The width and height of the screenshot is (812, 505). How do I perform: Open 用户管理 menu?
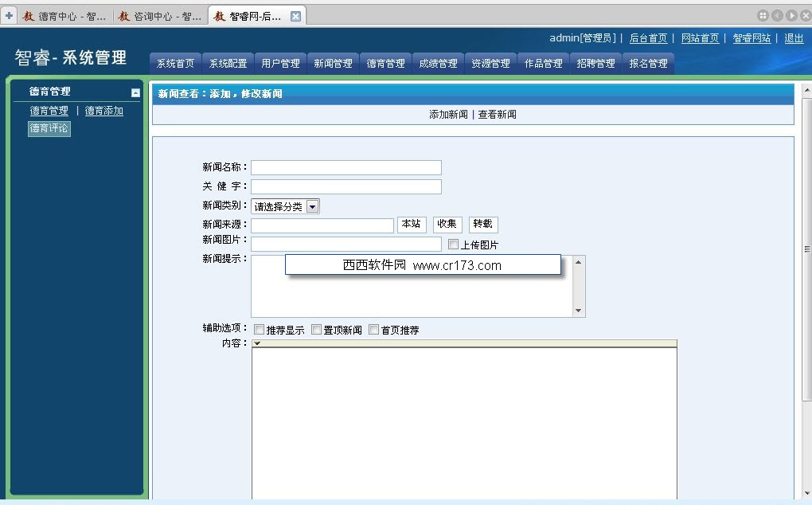click(x=281, y=63)
